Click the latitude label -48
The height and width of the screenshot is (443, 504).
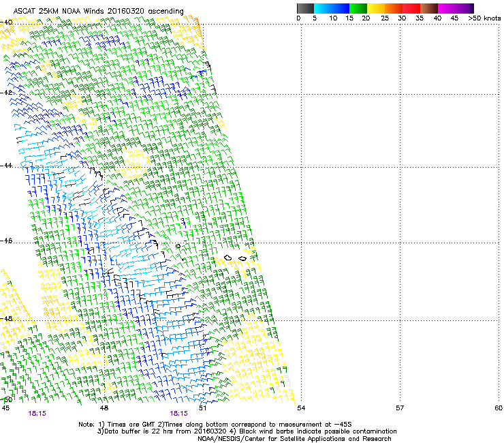tap(6, 318)
